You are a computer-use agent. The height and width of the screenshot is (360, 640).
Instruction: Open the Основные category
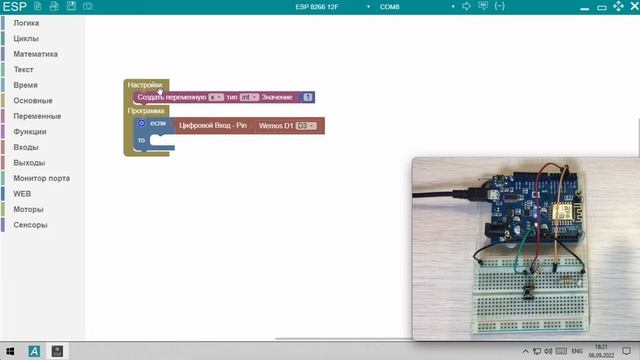(x=33, y=100)
